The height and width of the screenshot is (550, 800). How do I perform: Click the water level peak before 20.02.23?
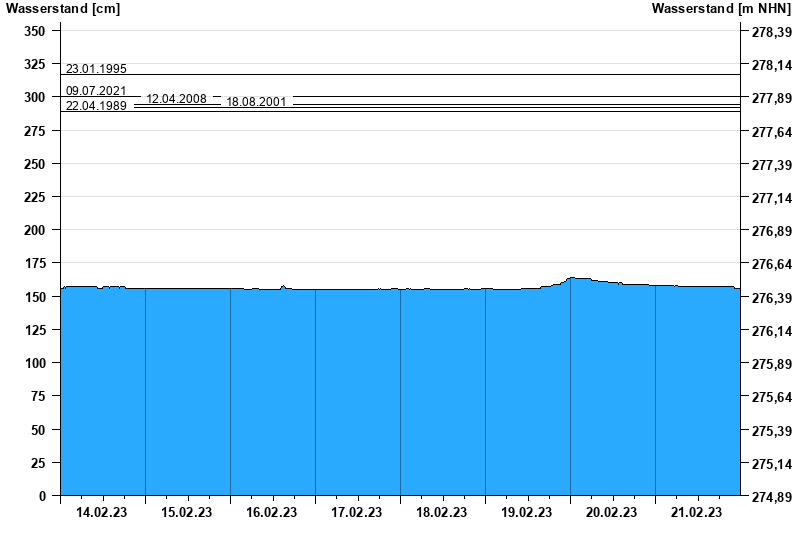click(x=573, y=279)
